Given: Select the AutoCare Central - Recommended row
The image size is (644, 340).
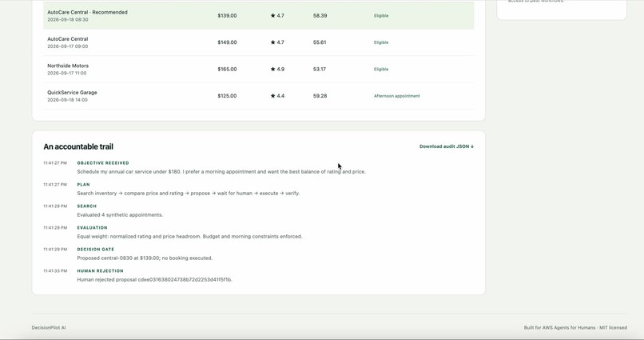Looking at the screenshot, I should pyautogui.click(x=259, y=16).
